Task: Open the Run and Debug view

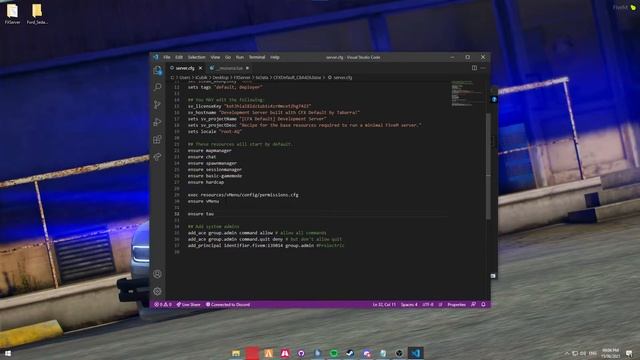Action: pos(158,122)
